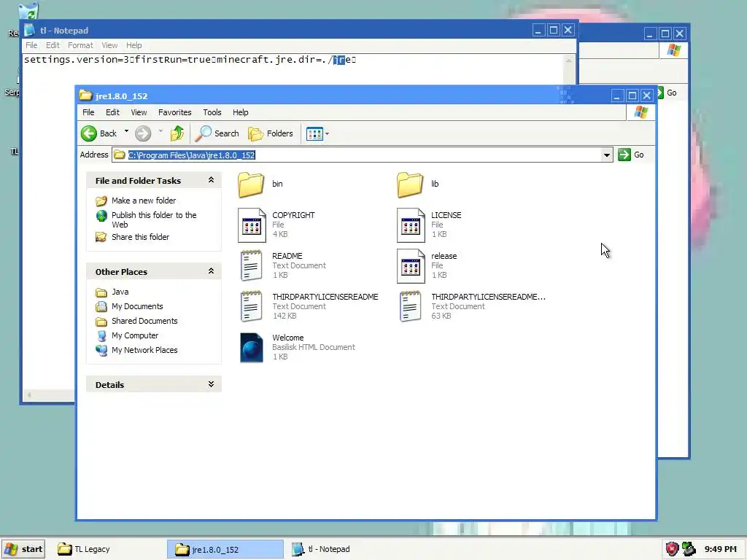The height and width of the screenshot is (560, 747).
Task: Open Explorer Edit menu
Action: 112,112
